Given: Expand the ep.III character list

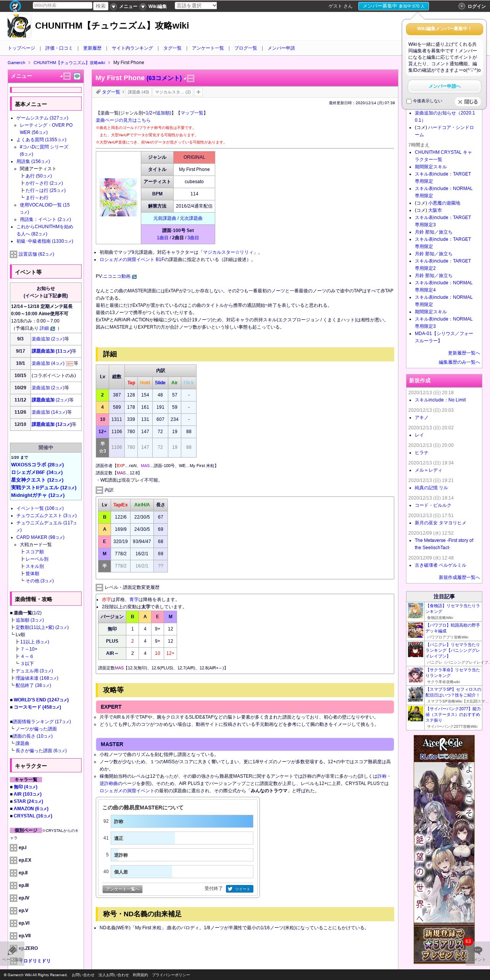Looking at the screenshot, I should coord(13,886).
